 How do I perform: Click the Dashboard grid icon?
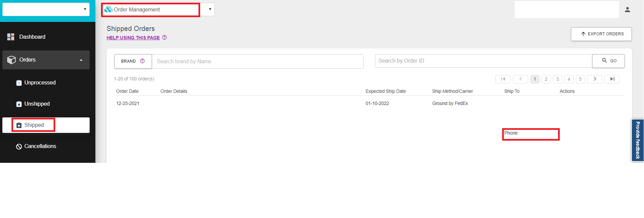tap(11, 37)
